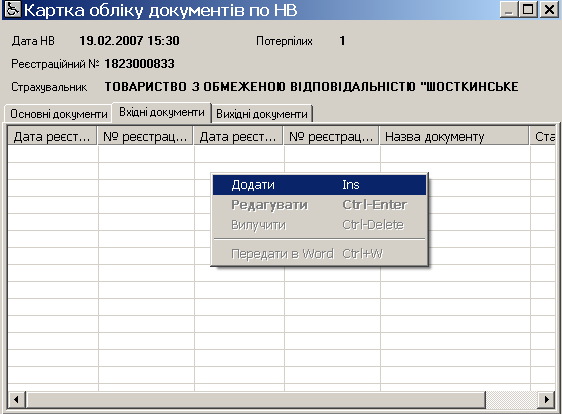
Task: Select Передати в Word option
Action: (x=319, y=254)
